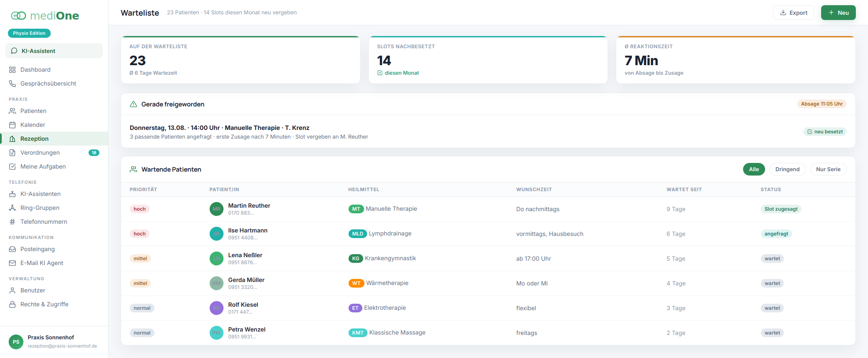
Task: Click the warning triangle beside Gerade freigeworden
Action: coord(134,104)
